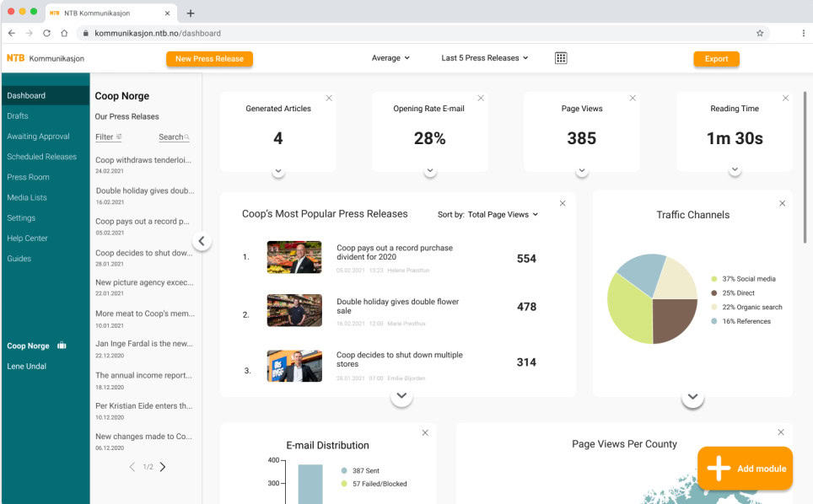Image resolution: width=813 pixels, height=504 pixels.
Task: Open the browser home page
Action: pyautogui.click(x=64, y=33)
